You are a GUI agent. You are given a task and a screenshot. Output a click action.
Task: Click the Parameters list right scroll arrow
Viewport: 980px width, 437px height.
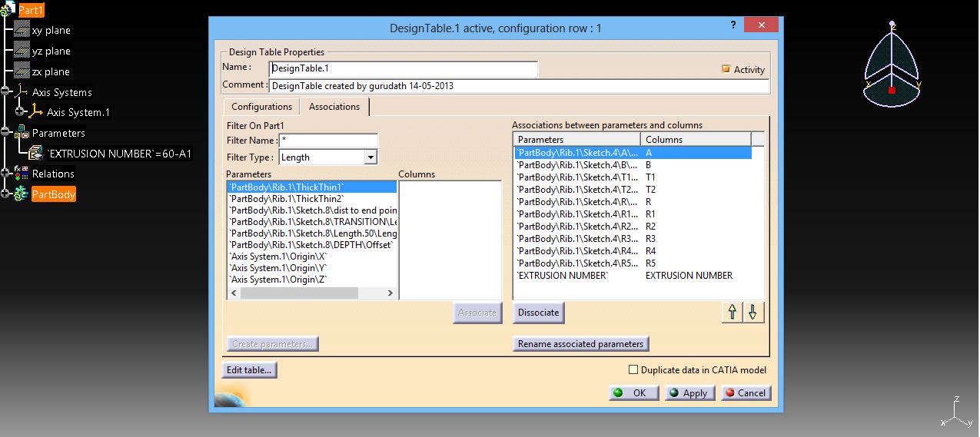pyautogui.click(x=390, y=293)
